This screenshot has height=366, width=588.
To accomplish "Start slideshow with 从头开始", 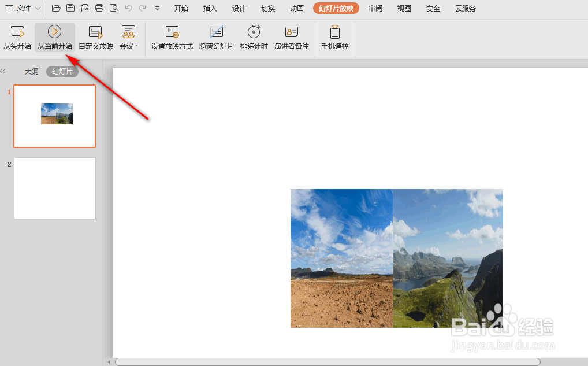I will (17, 38).
